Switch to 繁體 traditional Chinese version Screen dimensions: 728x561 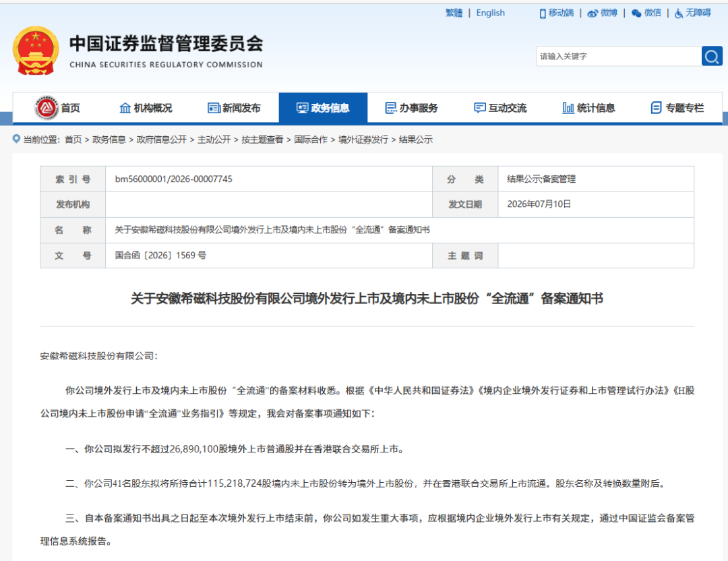(454, 13)
